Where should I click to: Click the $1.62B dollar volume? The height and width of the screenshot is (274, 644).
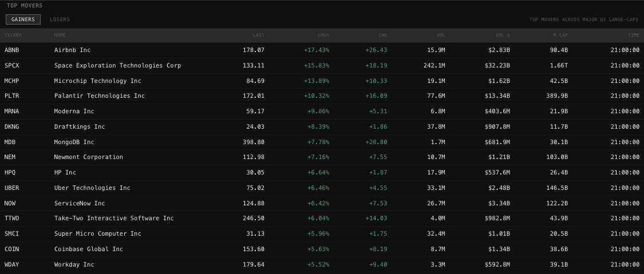(499, 81)
